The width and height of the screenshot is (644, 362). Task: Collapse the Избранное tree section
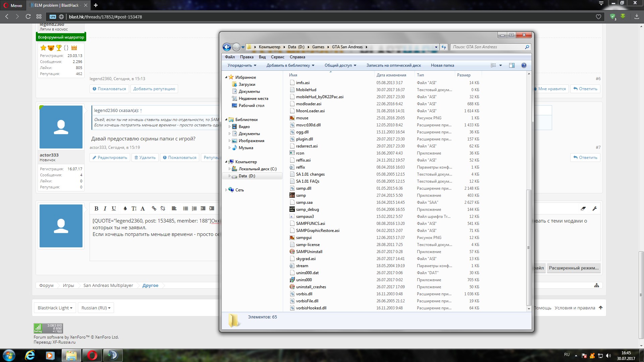tap(226, 77)
